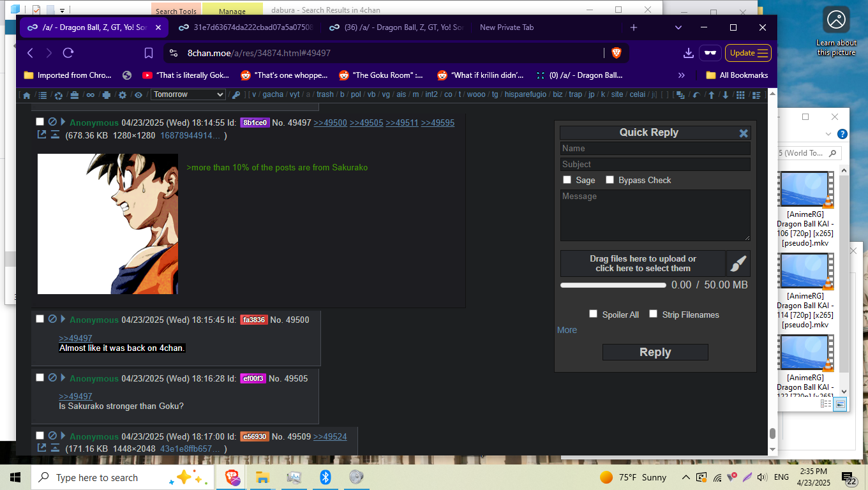
Task: Enable the Sage checkbox
Action: 567,180
